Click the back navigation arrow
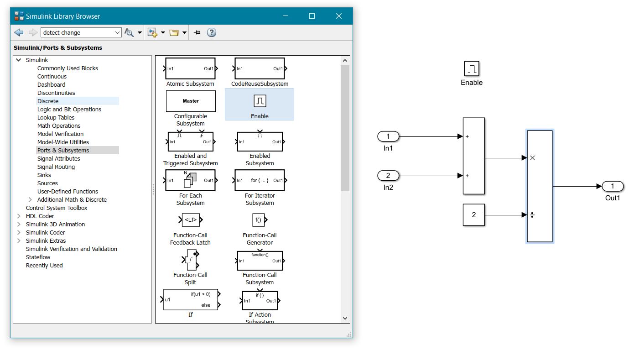 18,32
